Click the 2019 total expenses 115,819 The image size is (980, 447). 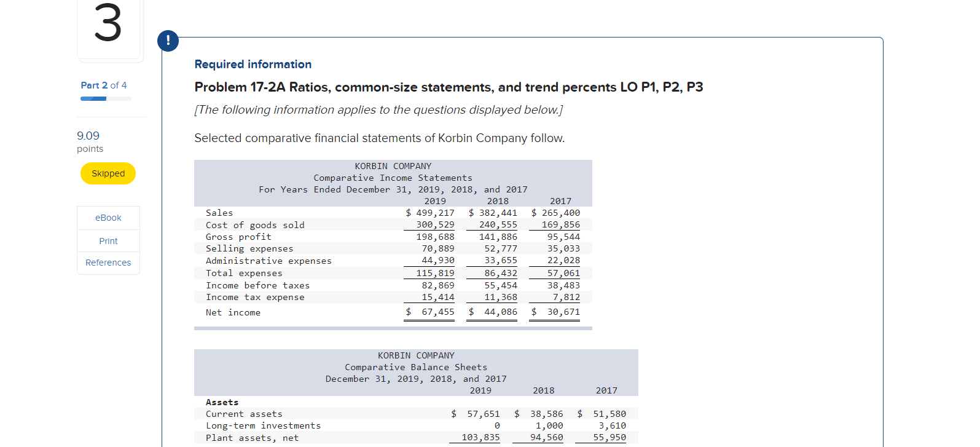pos(436,273)
